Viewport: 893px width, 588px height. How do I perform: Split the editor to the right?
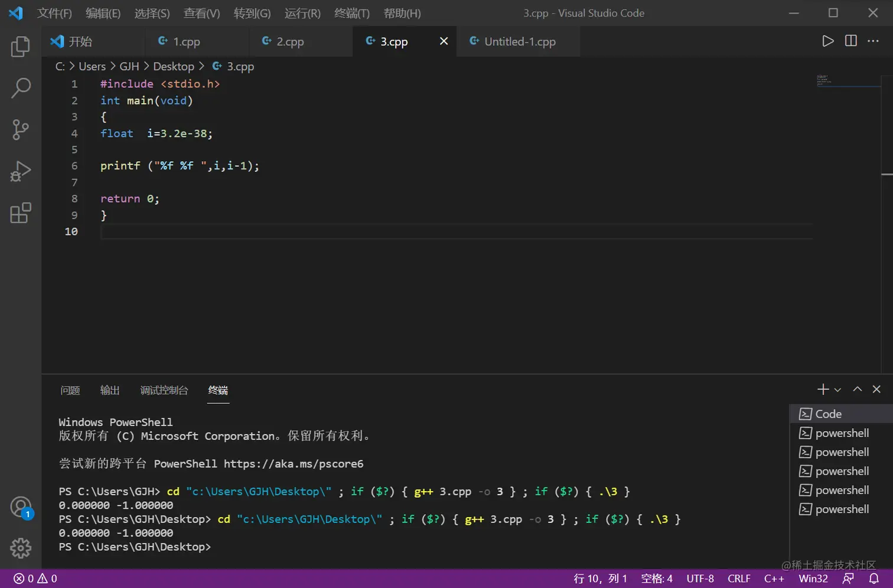click(850, 41)
